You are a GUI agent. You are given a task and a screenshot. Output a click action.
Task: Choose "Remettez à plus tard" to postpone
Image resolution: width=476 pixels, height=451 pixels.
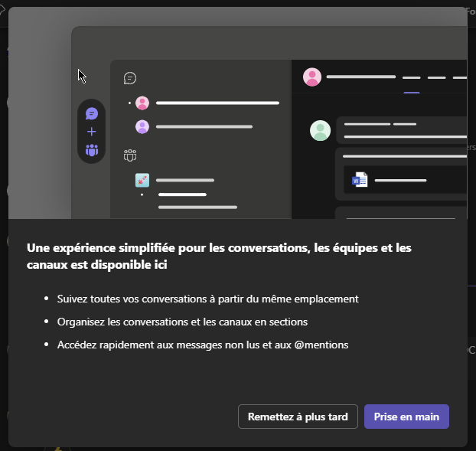click(x=298, y=417)
